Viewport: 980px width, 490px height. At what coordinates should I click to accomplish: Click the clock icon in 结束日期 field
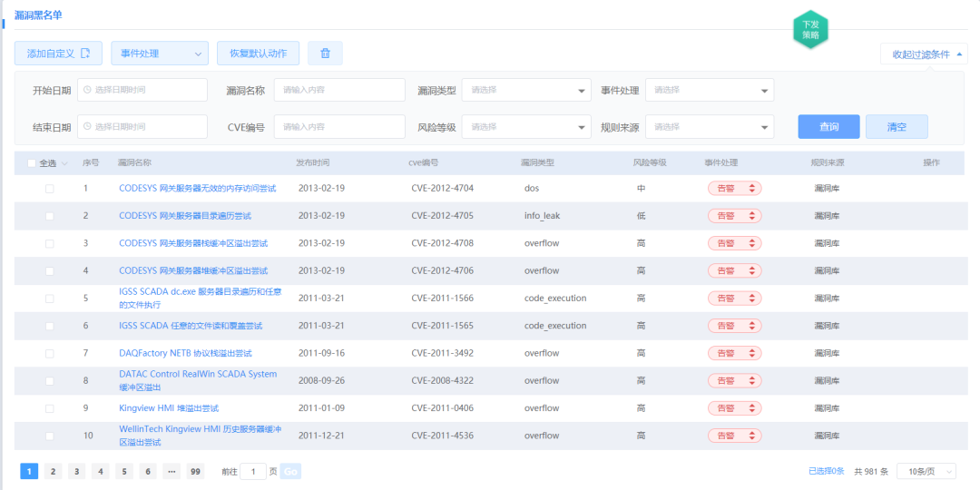coord(88,127)
